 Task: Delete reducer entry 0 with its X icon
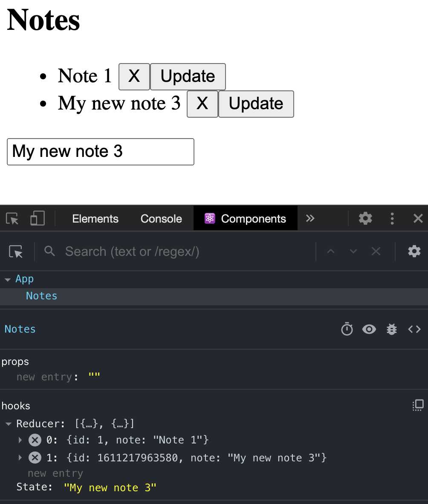click(x=35, y=440)
